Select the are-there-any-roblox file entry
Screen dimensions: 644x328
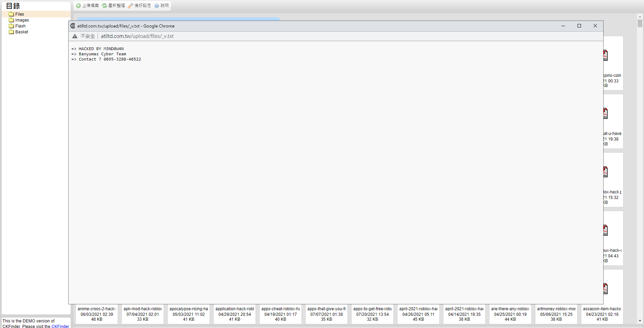[x=510, y=314]
